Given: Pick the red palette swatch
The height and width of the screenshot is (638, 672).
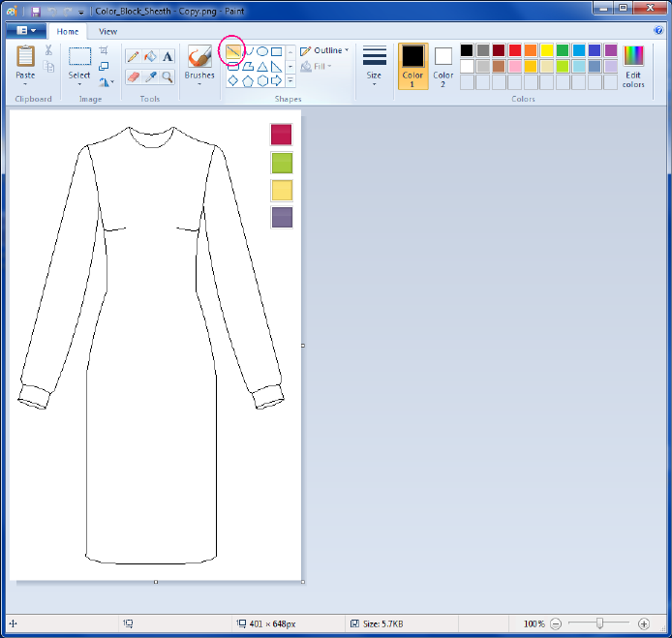Looking at the screenshot, I should point(515,50).
